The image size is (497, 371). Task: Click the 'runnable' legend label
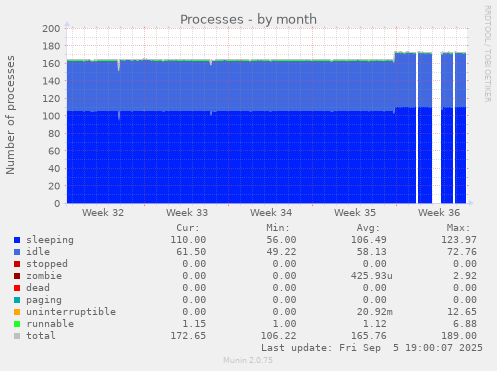click(50, 324)
